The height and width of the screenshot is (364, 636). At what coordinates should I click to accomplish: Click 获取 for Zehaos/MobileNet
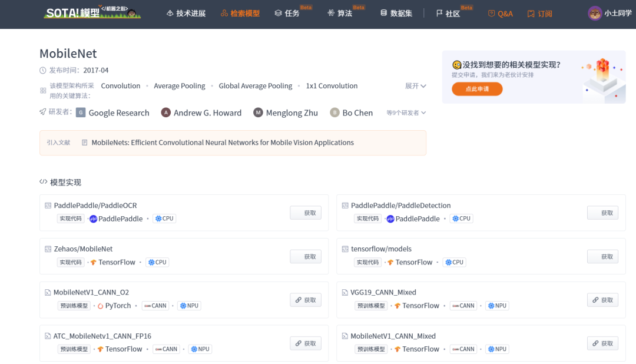click(x=306, y=256)
